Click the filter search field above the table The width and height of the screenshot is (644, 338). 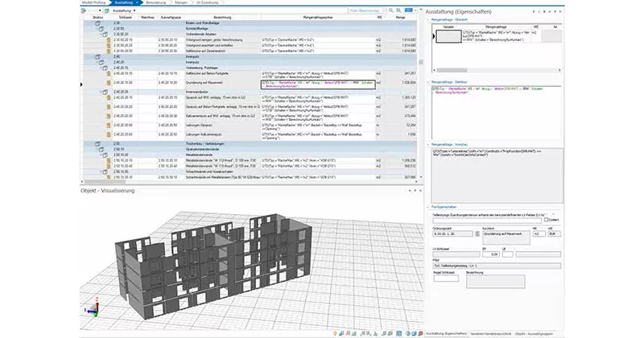click(x=367, y=10)
